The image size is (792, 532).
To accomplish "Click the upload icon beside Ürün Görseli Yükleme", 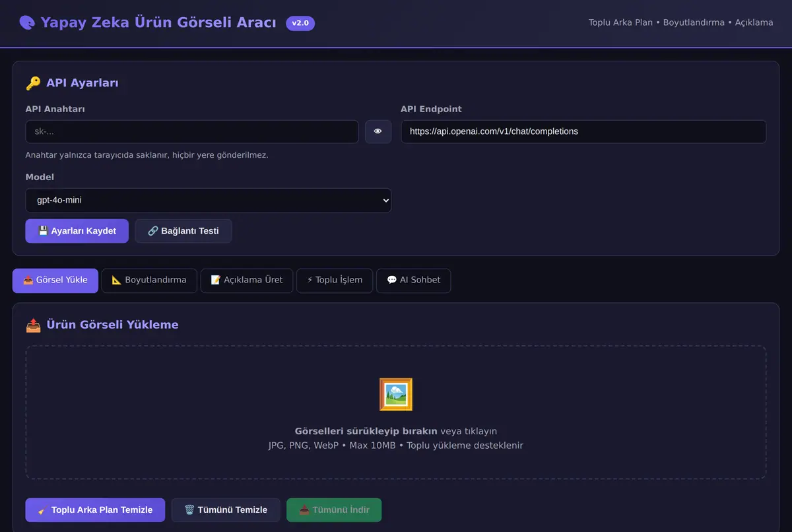I will pos(33,325).
